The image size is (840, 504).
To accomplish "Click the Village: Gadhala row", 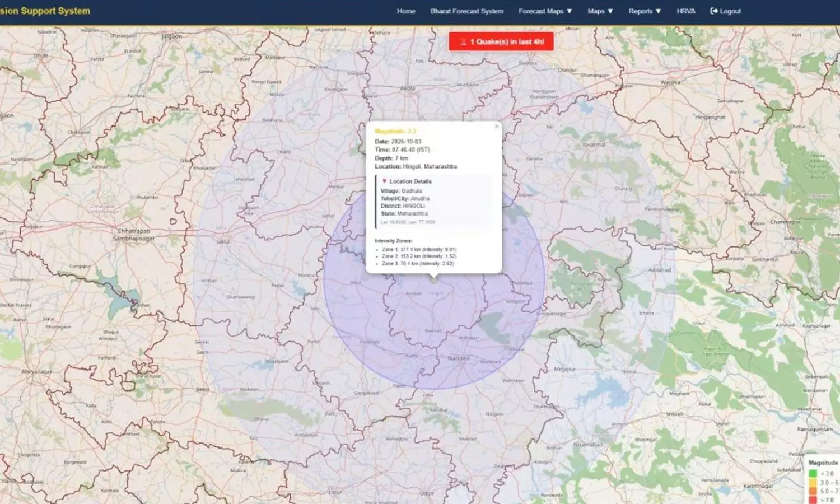I will (x=402, y=191).
